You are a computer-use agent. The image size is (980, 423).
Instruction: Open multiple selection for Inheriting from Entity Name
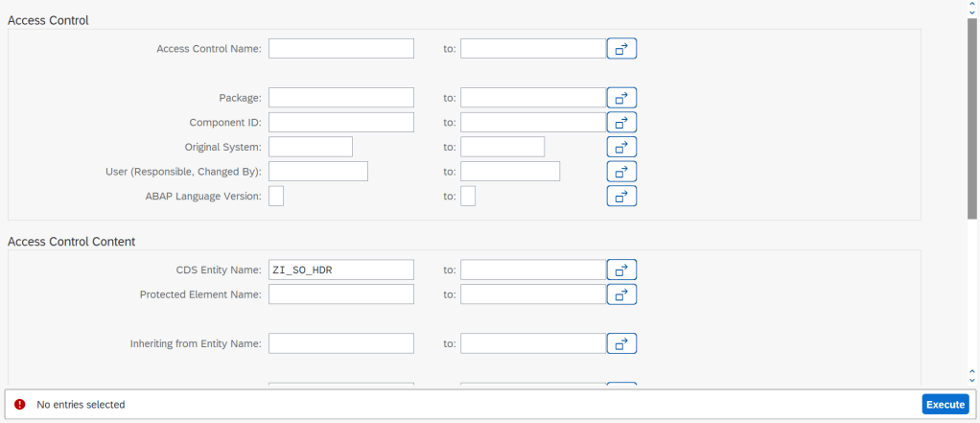pos(621,343)
